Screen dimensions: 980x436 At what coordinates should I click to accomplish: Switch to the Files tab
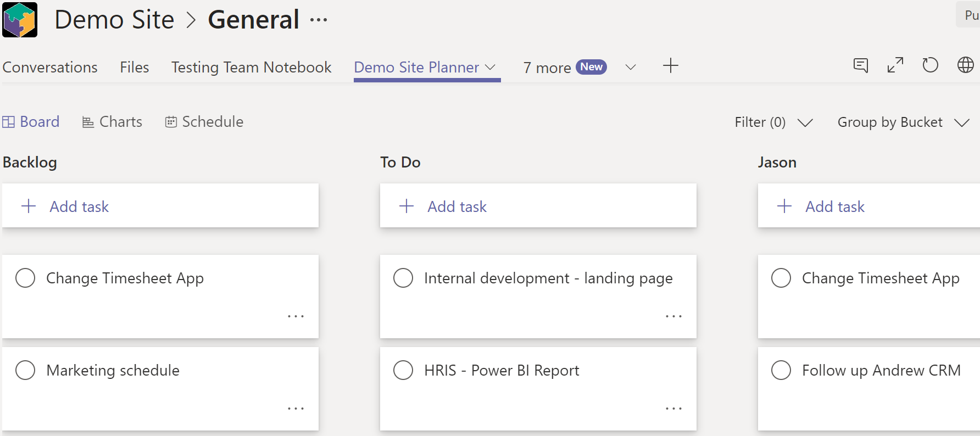coord(135,67)
